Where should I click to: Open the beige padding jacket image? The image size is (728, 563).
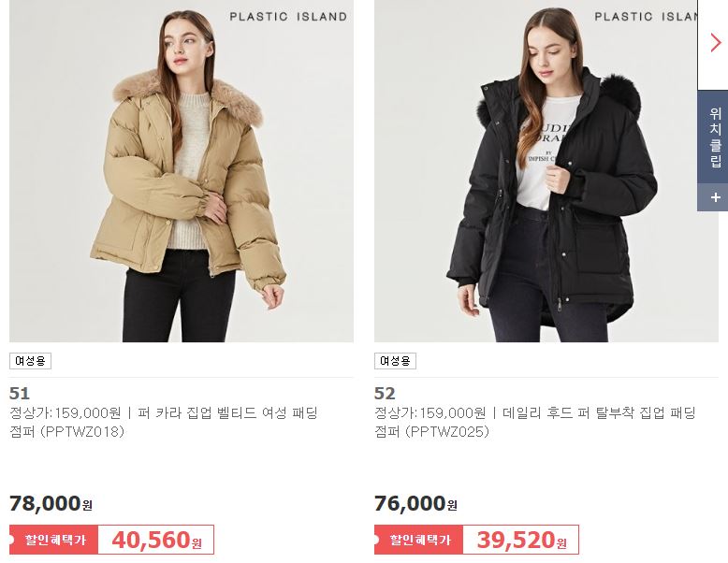[182, 171]
